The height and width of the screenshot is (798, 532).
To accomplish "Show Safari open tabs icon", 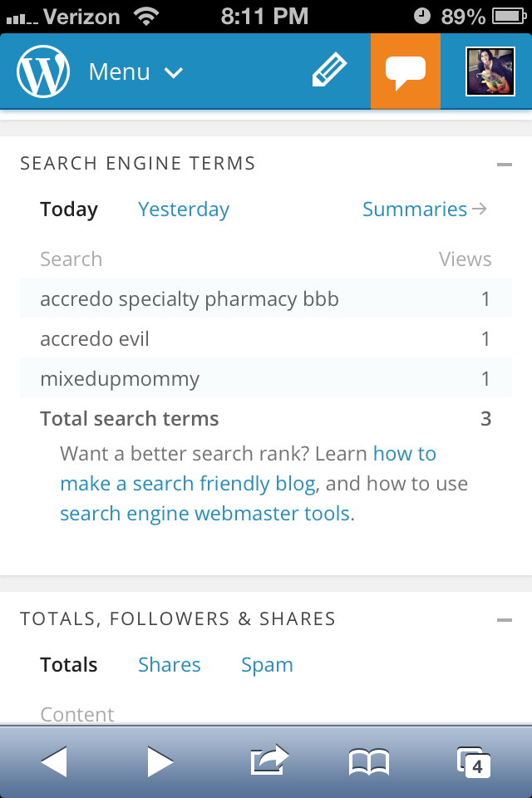I will [473, 761].
